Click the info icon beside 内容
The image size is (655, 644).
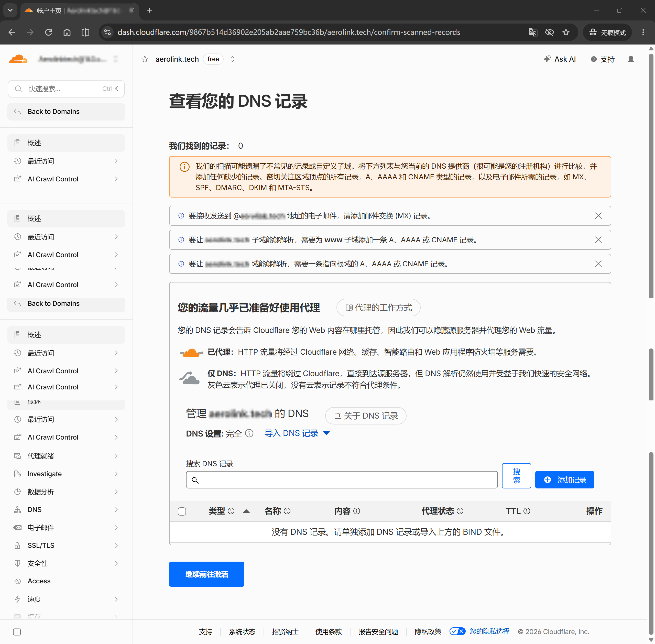tap(357, 511)
